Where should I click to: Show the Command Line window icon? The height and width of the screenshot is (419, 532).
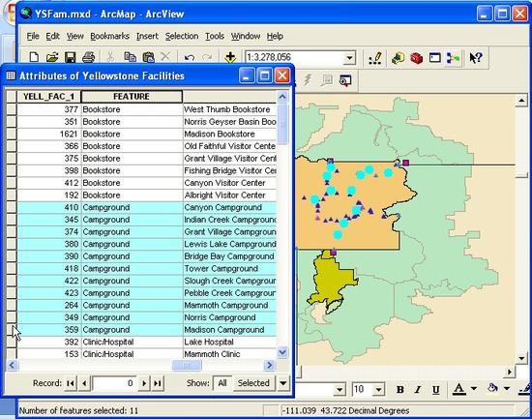tap(435, 57)
